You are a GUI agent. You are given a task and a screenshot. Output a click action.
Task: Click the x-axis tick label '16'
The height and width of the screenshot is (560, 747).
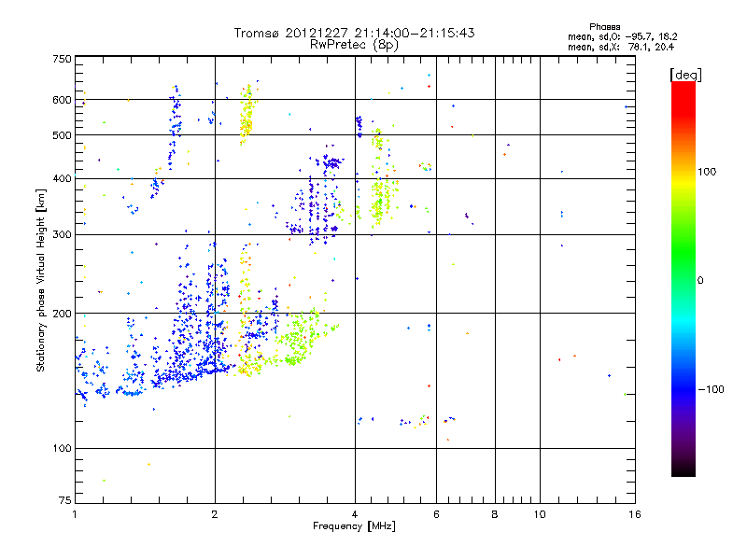coord(635,514)
